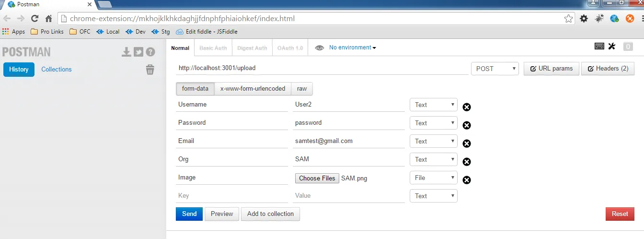This screenshot has width=644, height=239.
Task: Remove the Username form-data row
Action: [x=466, y=107]
